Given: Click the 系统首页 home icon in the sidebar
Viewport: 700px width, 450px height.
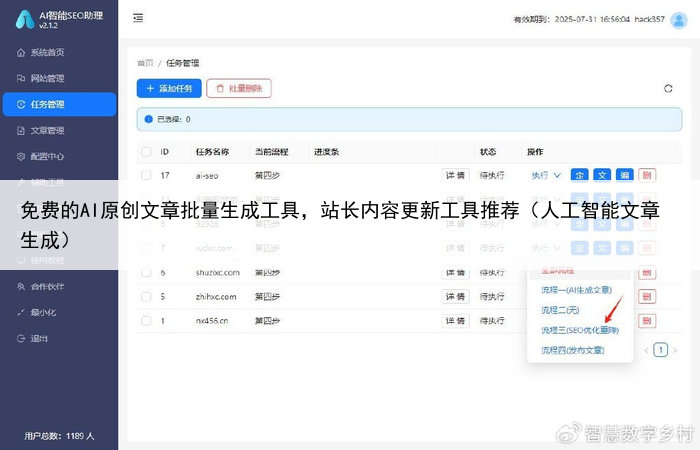Looking at the screenshot, I should click(x=21, y=52).
